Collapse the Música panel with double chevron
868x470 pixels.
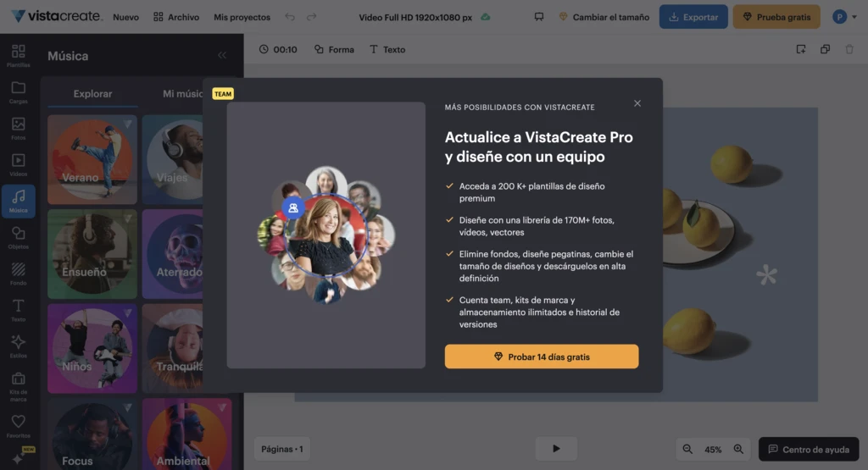click(x=222, y=55)
